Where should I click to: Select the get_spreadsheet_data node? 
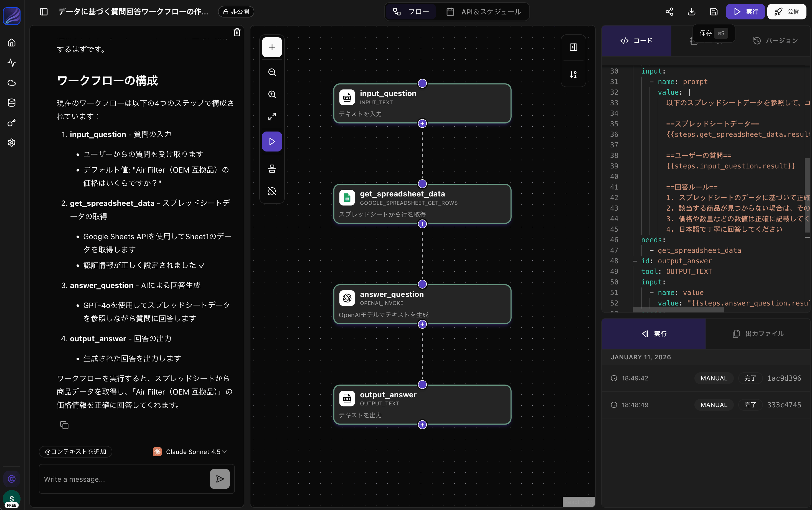422,204
